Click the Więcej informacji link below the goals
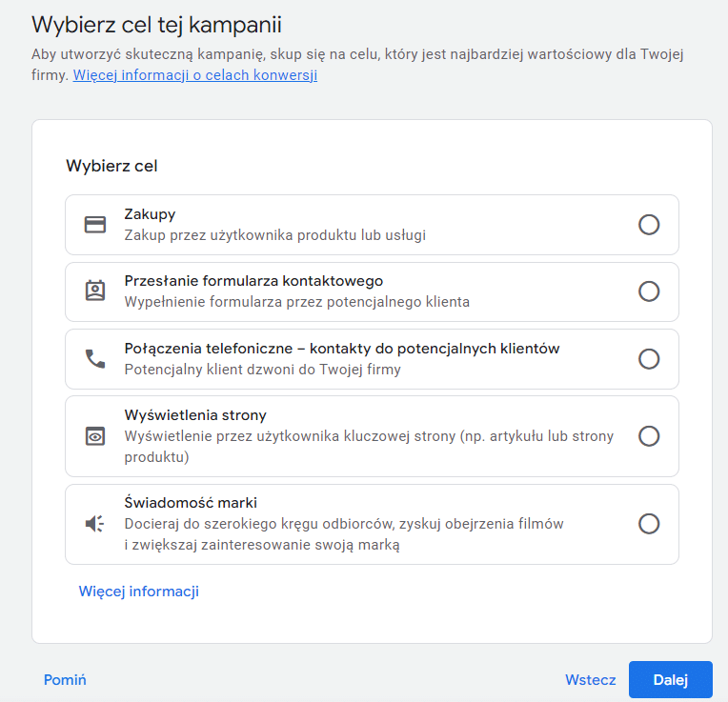The width and height of the screenshot is (728, 702). tap(138, 592)
